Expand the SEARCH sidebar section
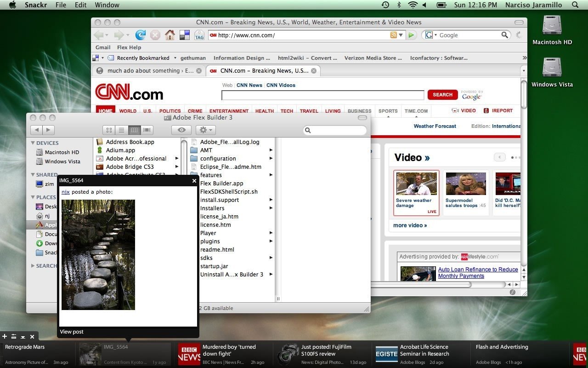The height and width of the screenshot is (368, 588). pos(33,266)
